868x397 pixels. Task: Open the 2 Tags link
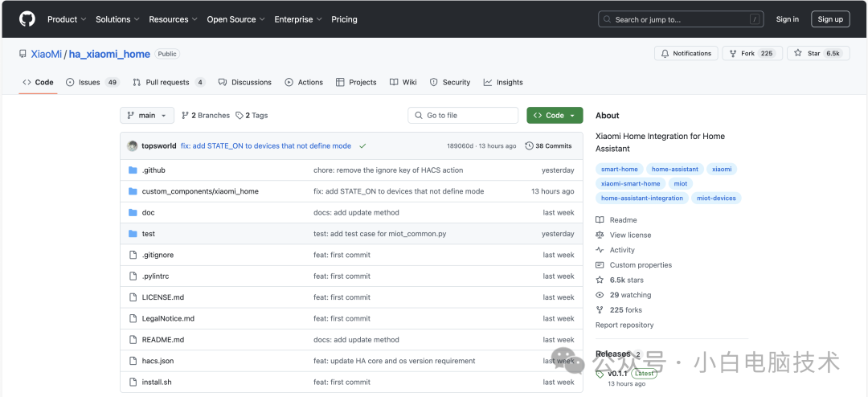click(x=252, y=115)
